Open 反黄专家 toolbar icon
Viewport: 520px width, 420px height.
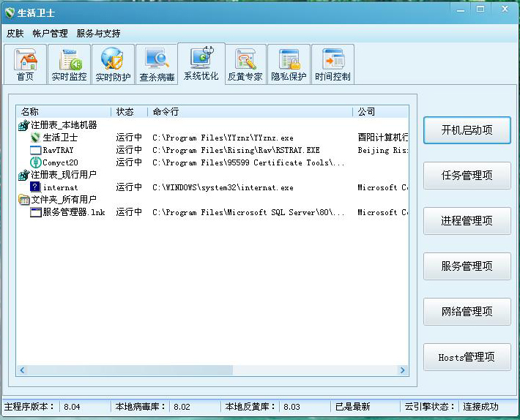click(245, 64)
